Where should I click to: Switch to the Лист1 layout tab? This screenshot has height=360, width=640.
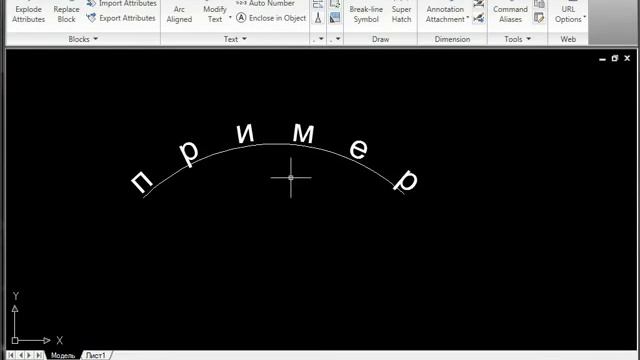point(96,356)
